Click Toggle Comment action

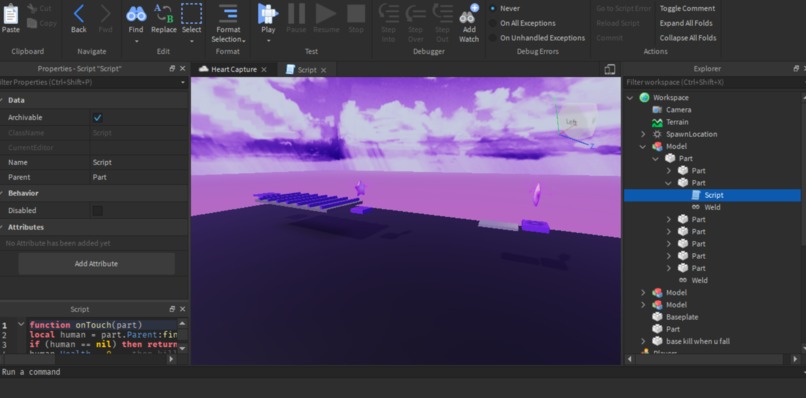tap(687, 8)
